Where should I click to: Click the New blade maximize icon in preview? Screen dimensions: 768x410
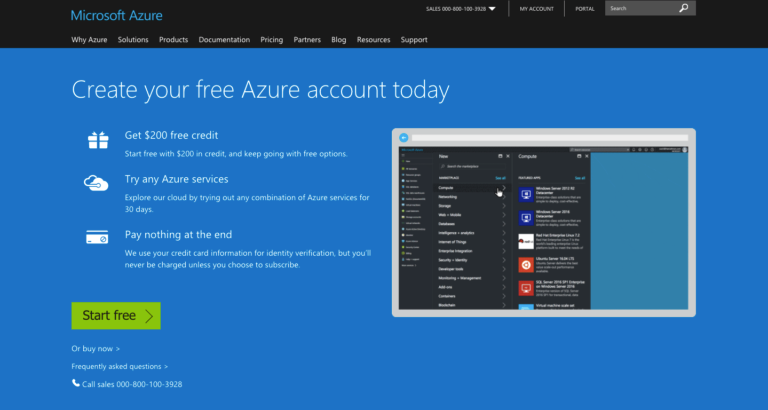(x=501, y=156)
